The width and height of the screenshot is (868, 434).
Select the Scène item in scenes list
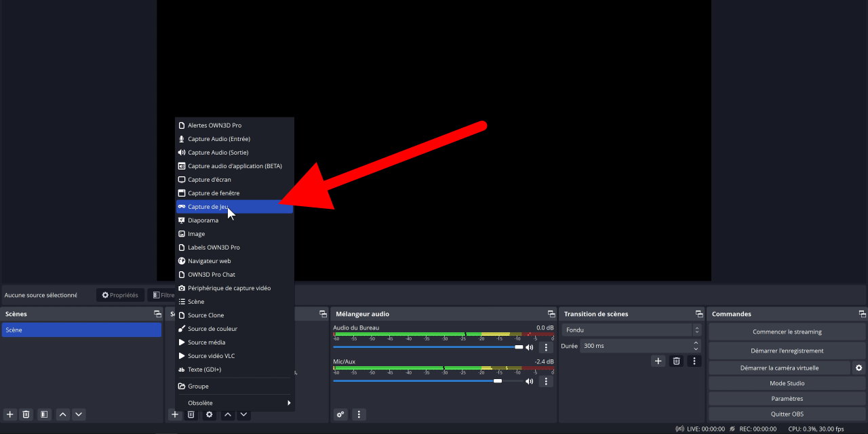click(81, 330)
